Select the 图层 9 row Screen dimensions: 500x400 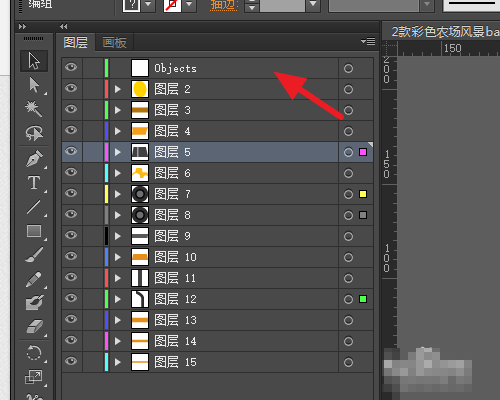pyautogui.click(x=217, y=236)
